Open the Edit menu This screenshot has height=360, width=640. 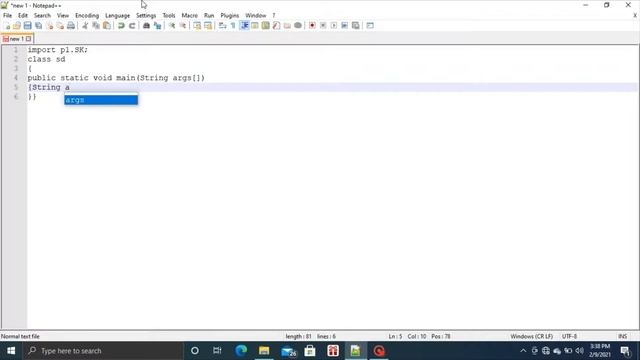23,16
